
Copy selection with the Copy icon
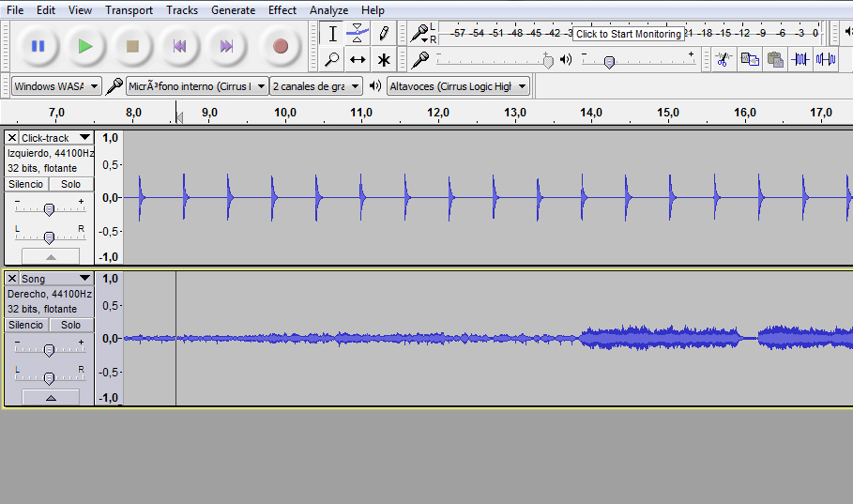tap(749, 59)
